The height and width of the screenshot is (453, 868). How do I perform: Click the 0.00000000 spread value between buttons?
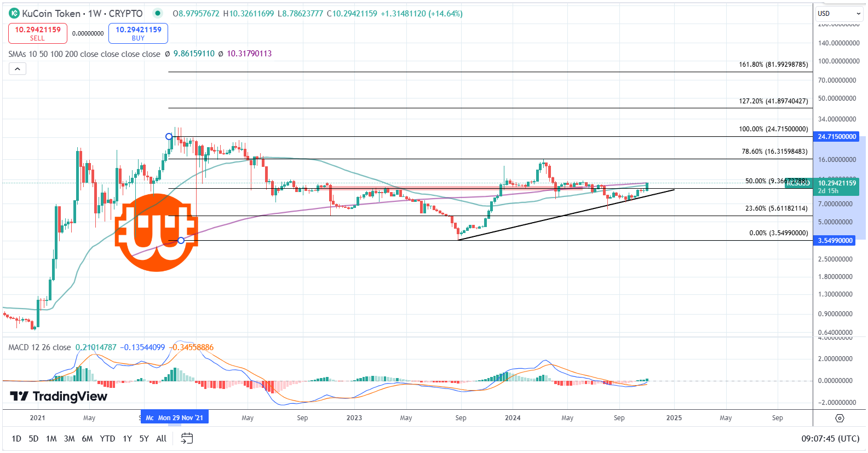point(88,34)
